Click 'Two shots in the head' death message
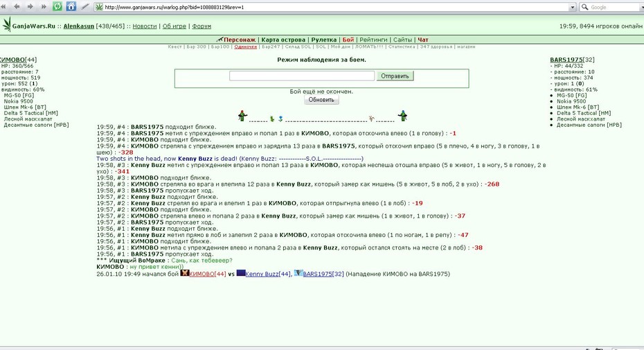Viewport: 644px width, 350px height. pyautogui.click(x=230, y=159)
